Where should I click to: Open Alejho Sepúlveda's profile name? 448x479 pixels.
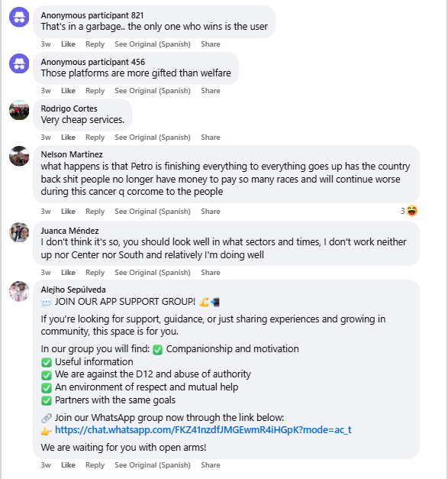point(73,290)
